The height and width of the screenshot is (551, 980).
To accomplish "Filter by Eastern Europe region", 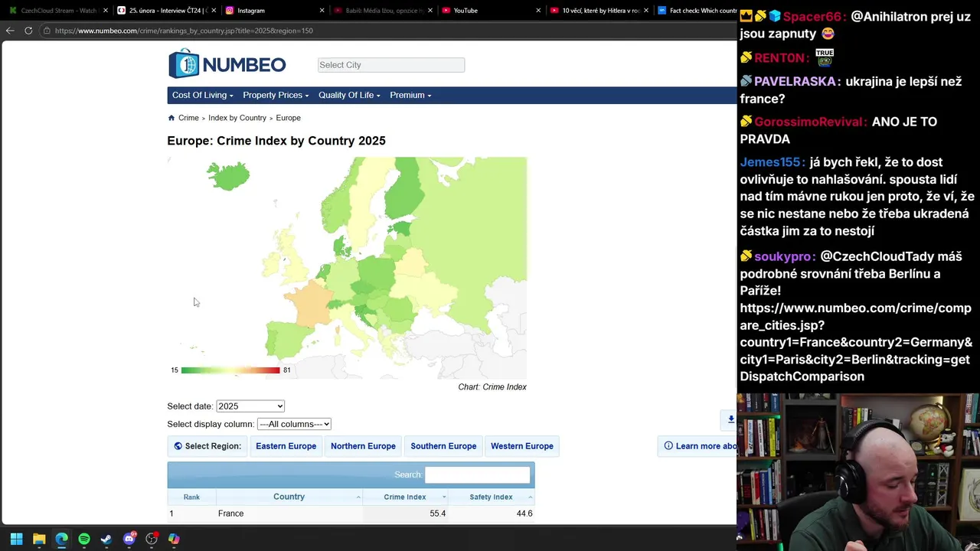I will pyautogui.click(x=286, y=446).
